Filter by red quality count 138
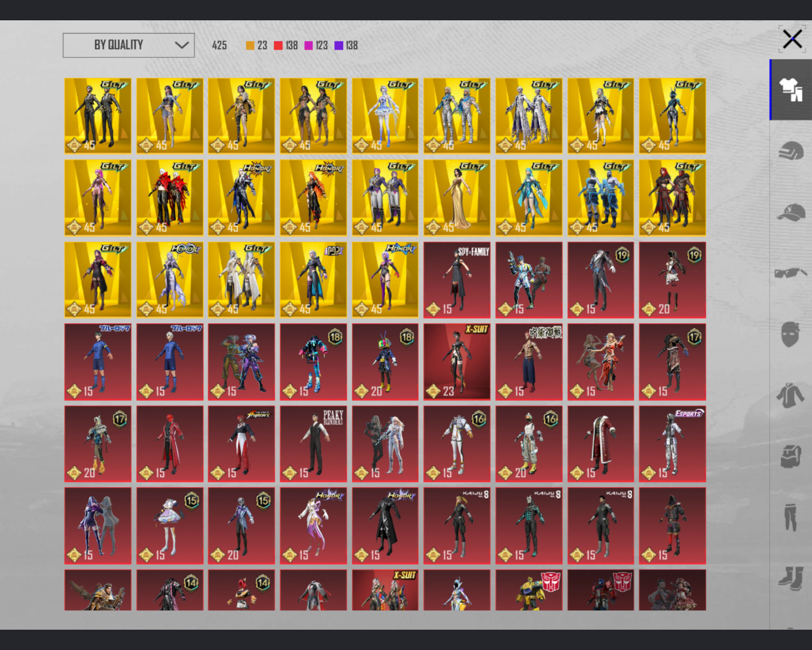This screenshot has width=812, height=650. (x=285, y=45)
